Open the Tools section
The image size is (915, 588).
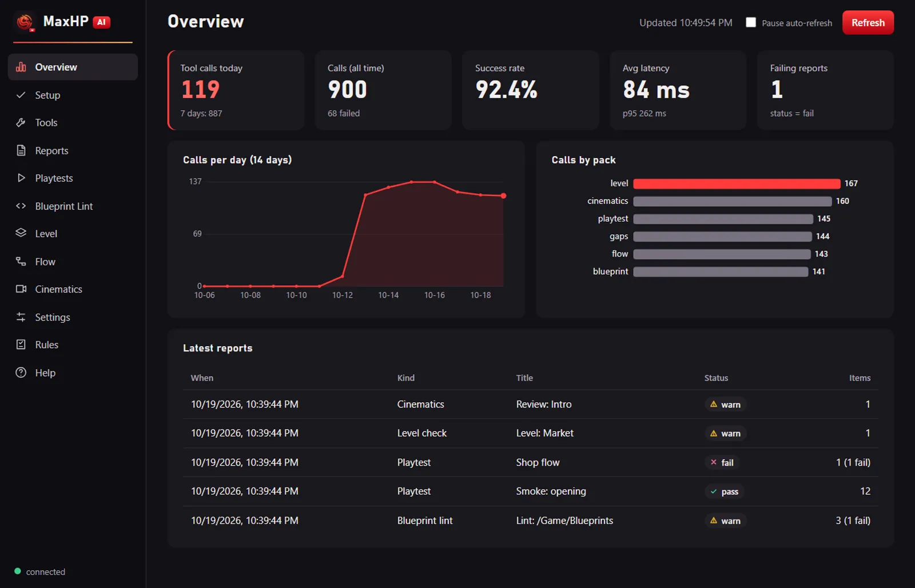click(x=73, y=122)
